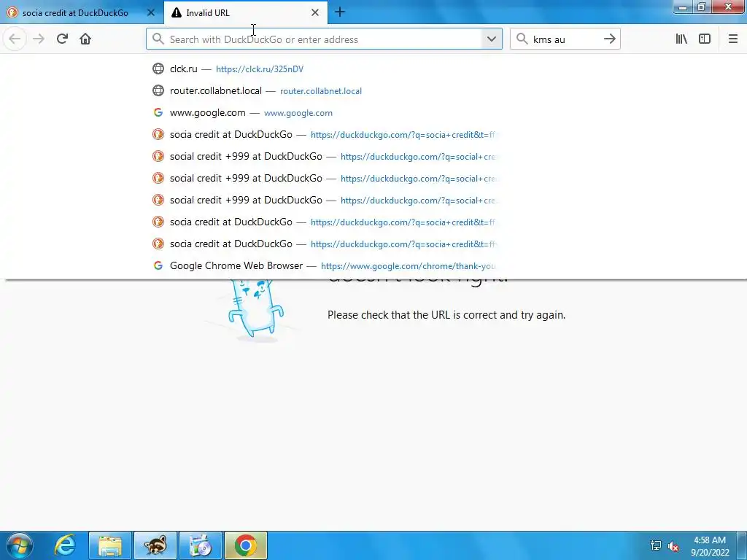The height and width of the screenshot is (560, 747).
Task: Click the Google Chrome Web Browser favicon
Action: (158, 265)
